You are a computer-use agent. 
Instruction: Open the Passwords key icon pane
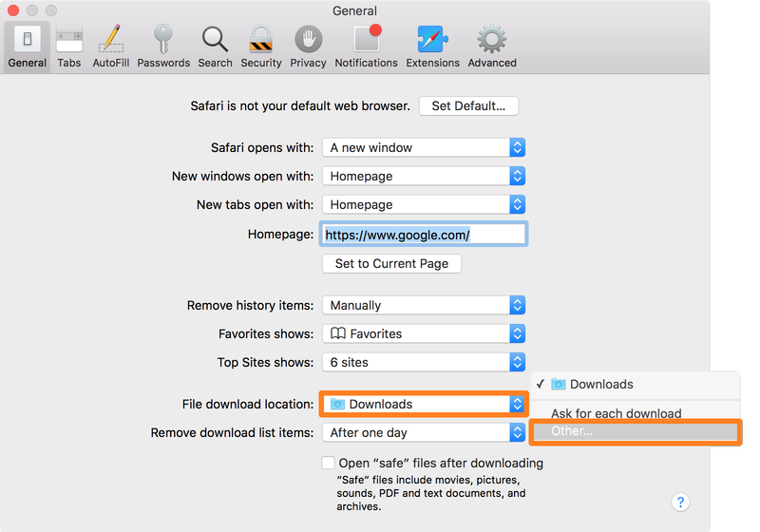(163, 47)
